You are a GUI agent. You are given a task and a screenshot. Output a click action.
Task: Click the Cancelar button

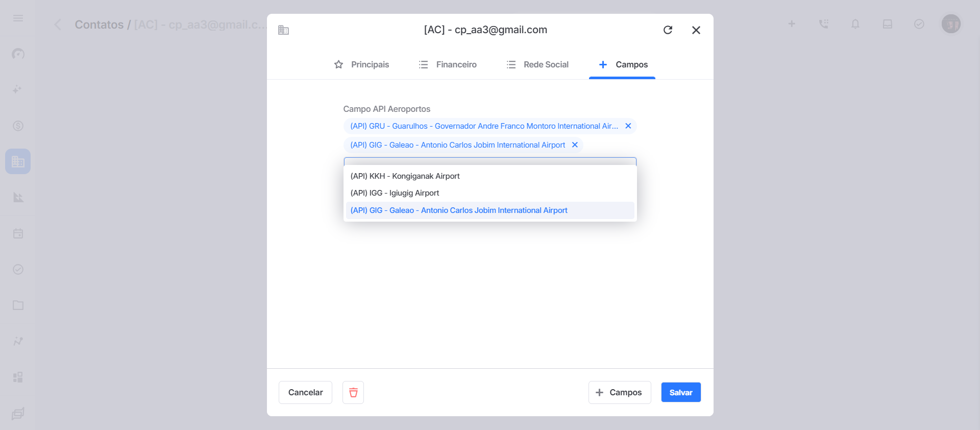[x=305, y=392]
